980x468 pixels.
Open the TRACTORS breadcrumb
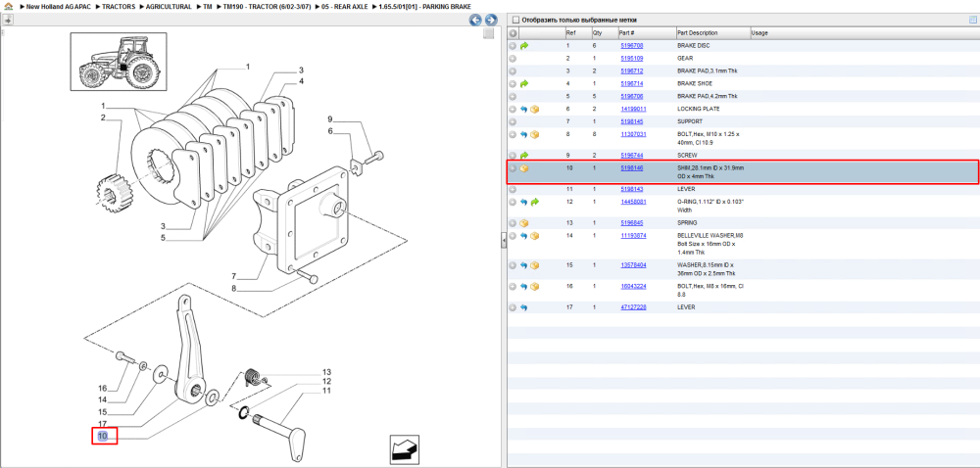click(119, 6)
